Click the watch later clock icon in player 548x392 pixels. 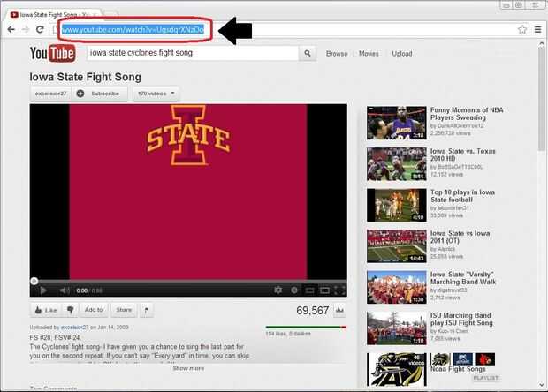click(294, 290)
